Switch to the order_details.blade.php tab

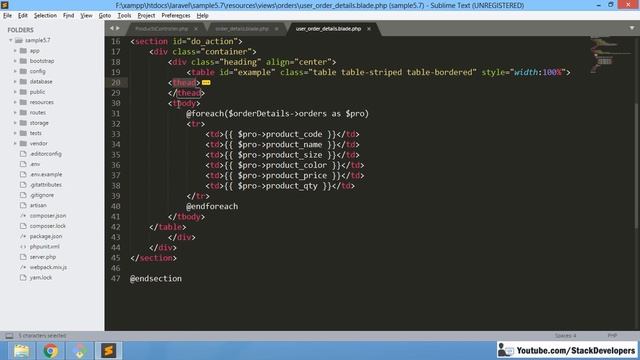pyautogui.click(x=242, y=29)
